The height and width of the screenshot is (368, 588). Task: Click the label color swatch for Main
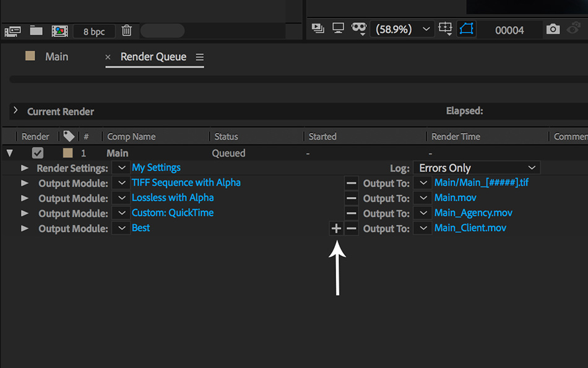(68, 153)
